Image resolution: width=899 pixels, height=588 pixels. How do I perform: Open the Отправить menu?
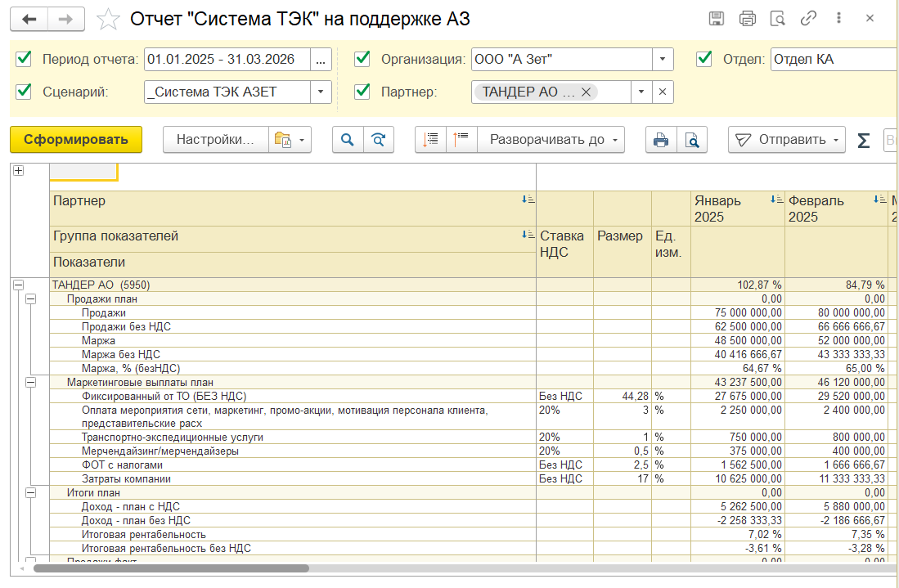click(x=786, y=140)
